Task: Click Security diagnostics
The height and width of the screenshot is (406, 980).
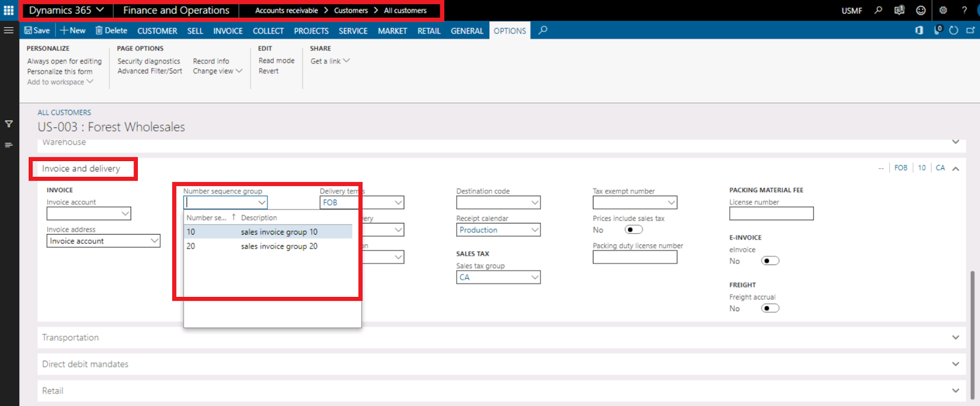Action: 149,61
